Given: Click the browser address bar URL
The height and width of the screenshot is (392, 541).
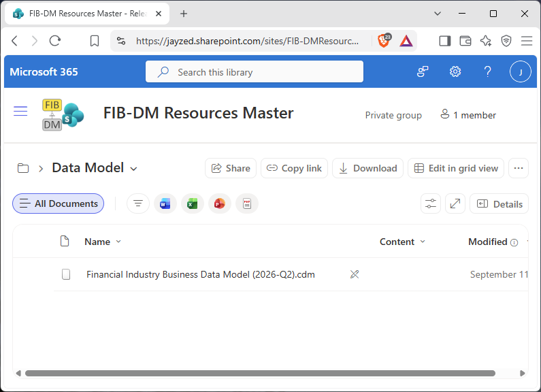Looking at the screenshot, I should tap(247, 41).
